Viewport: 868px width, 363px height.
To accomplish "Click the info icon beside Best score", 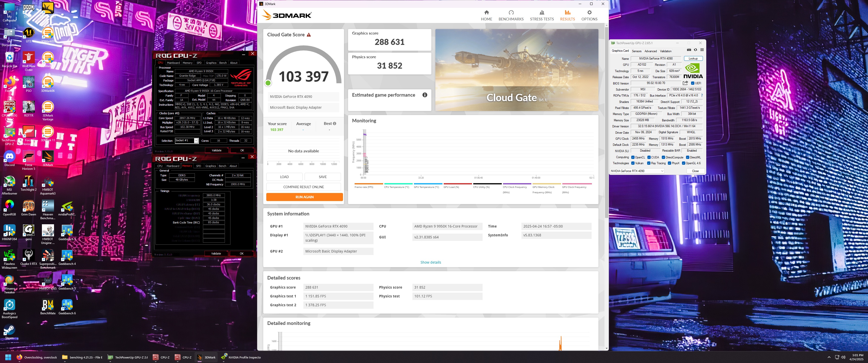I will (334, 124).
